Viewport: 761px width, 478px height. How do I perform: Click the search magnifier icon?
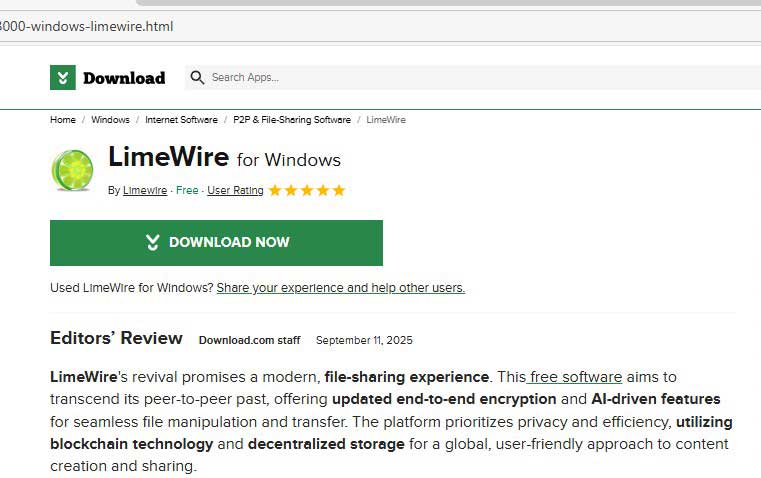(x=197, y=78)
